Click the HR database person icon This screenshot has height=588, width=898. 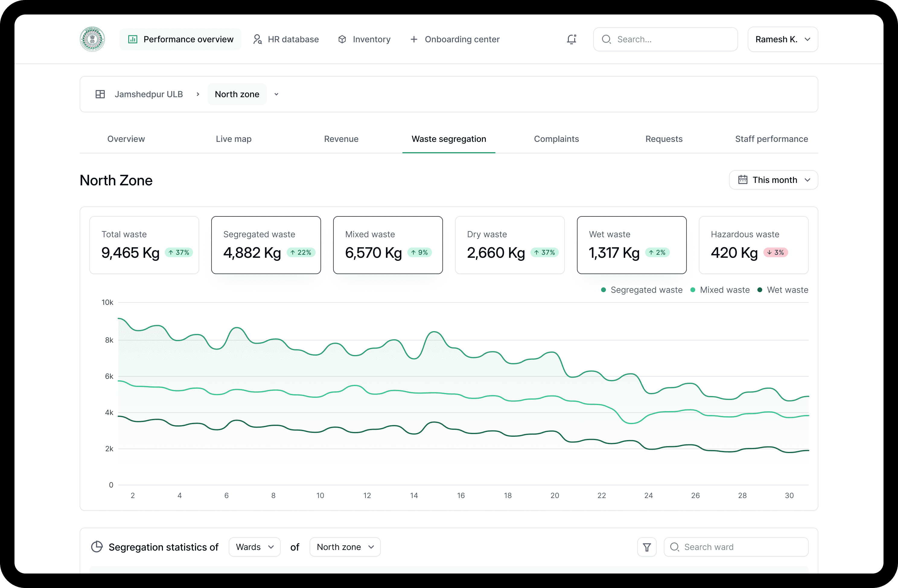pos(257,39)
